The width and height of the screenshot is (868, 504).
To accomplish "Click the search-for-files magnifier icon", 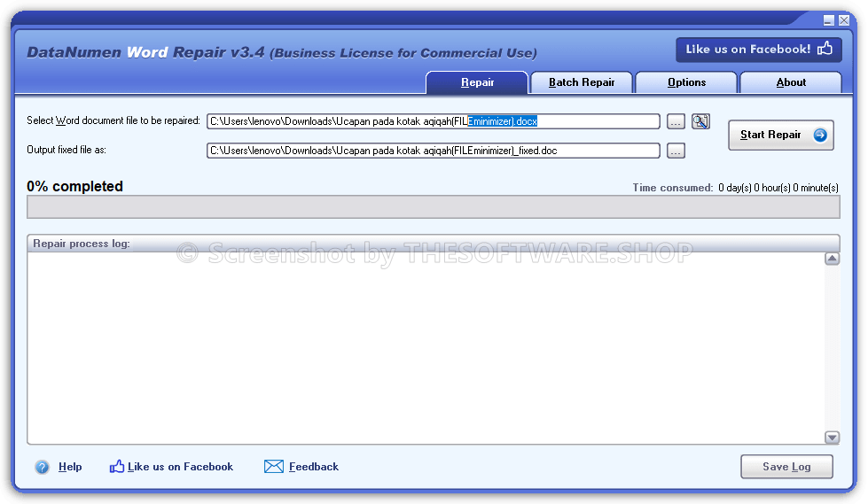I will tap(700, 121).
